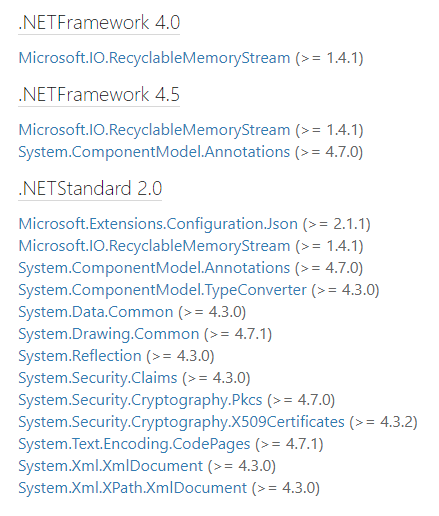Open System.ComponentModel.Annotations link under .NETStandard 2.0
This screenshot has width=439, height=516.
tap(154, 268)
